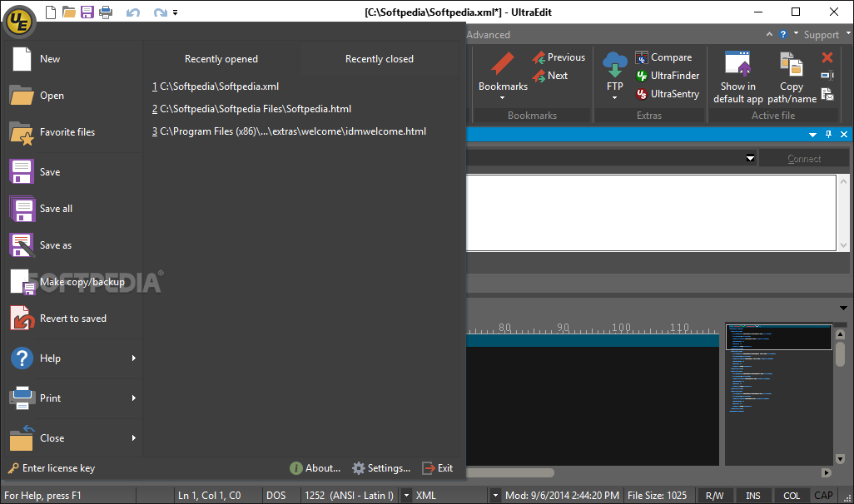Choose Save in the file menu

74,172
